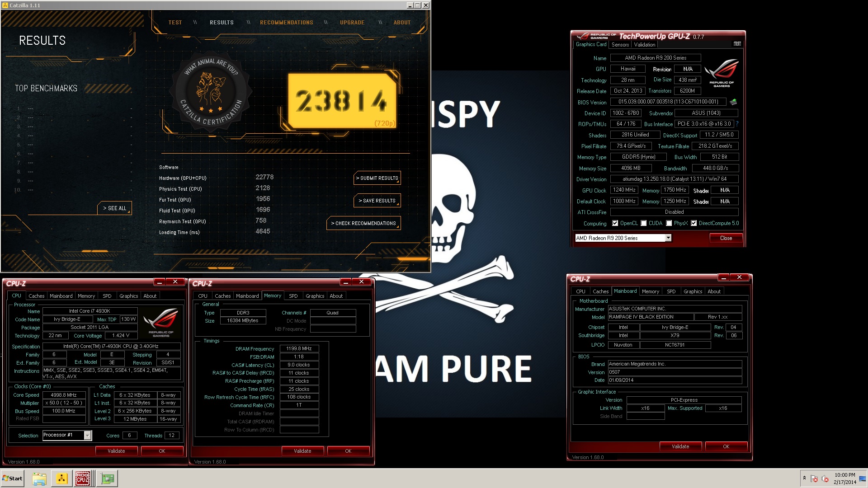This screenshot has height=488, width=868.
Task: Click the Catzilla title bar app icon
Action: (x=5, y=5)
